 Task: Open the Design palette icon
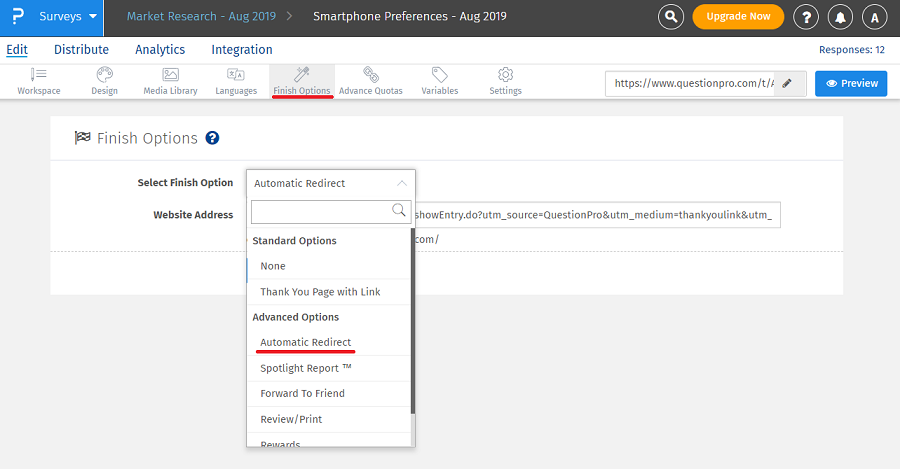tap(104, 75)
